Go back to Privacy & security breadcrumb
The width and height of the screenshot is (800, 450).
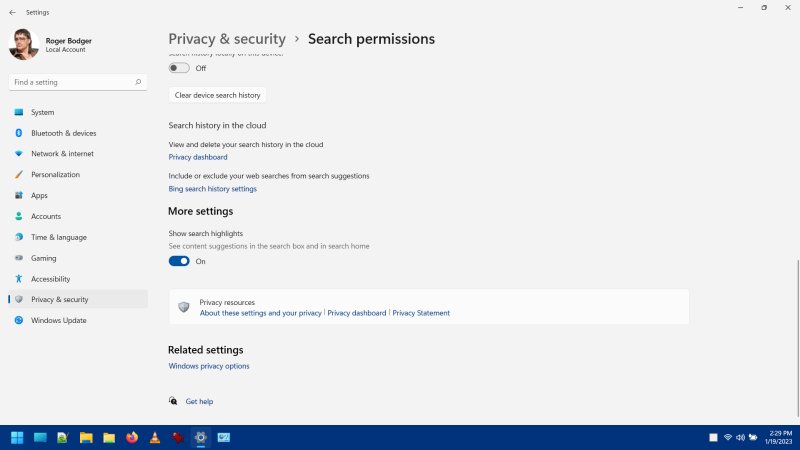[227, 39]
